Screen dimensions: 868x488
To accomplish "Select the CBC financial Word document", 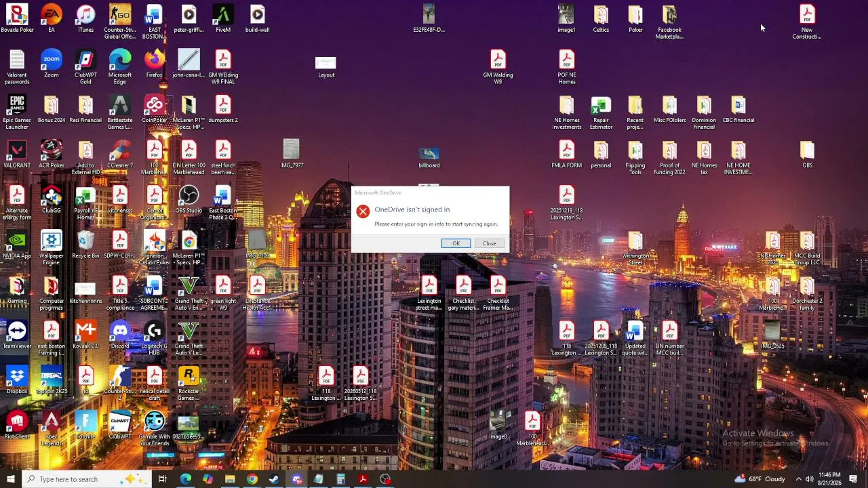I will [x=738, y=109].
